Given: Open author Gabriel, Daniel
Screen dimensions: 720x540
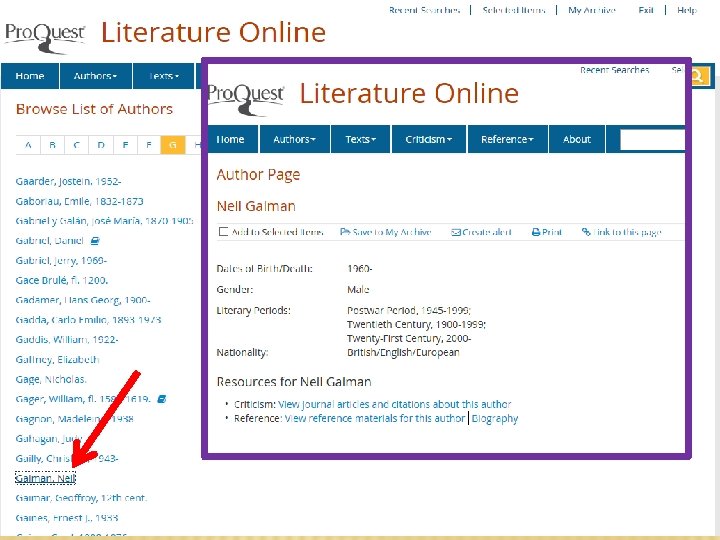Looking at the screenshot, I should pos(50,241).
